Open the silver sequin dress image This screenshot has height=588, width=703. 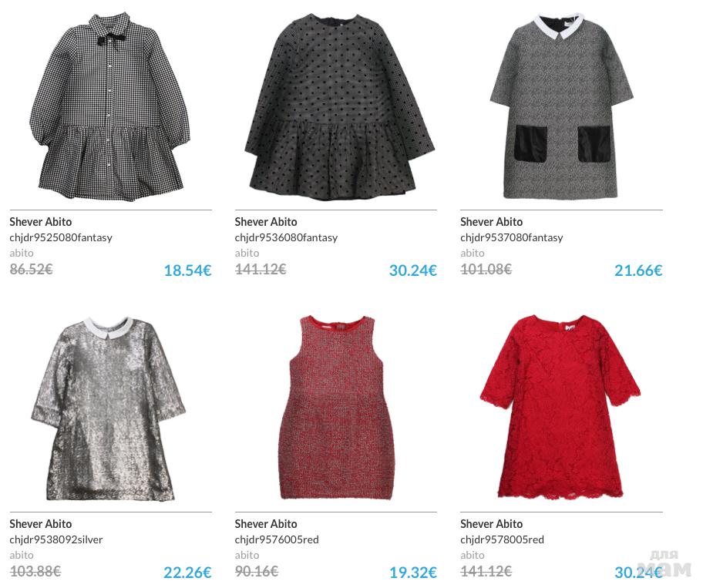(108, 408)
